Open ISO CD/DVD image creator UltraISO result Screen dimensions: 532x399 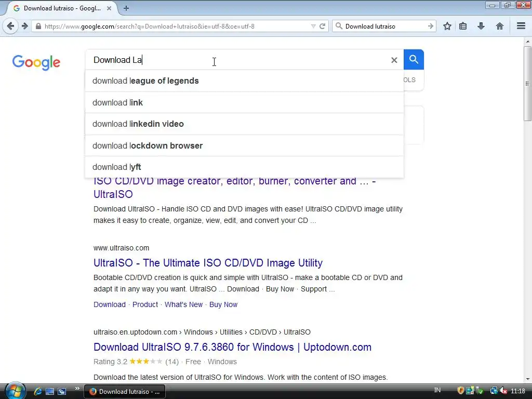click(234, 188)
